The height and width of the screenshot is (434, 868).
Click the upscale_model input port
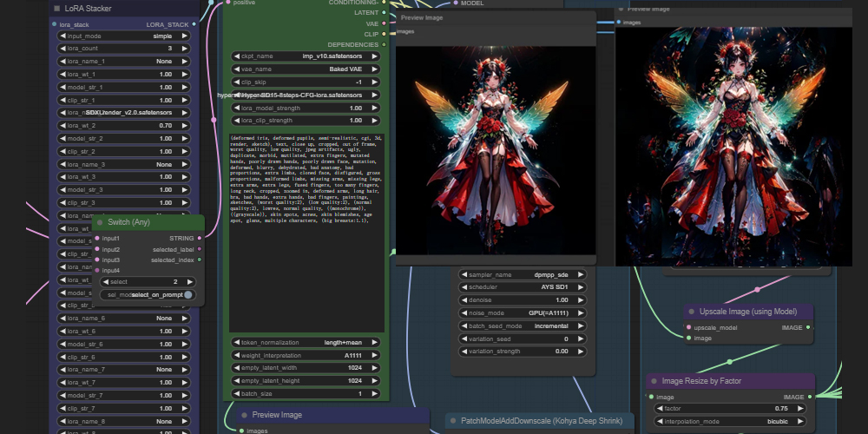coord(688,328)
